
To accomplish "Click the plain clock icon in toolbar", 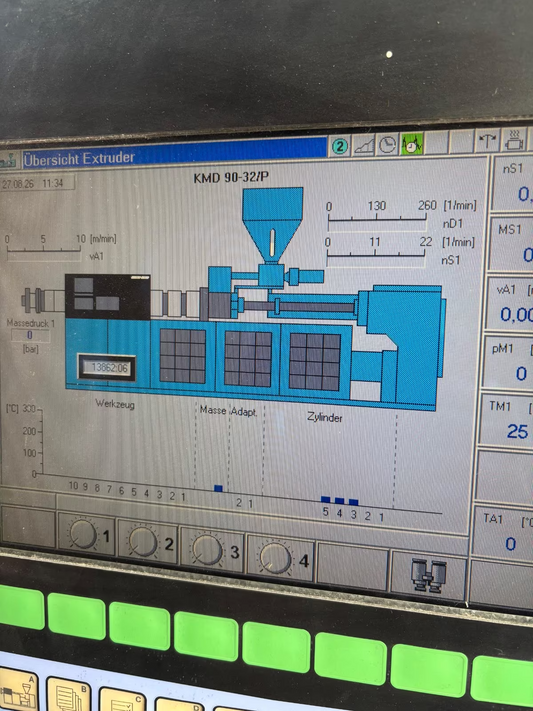I will point(387,145).
